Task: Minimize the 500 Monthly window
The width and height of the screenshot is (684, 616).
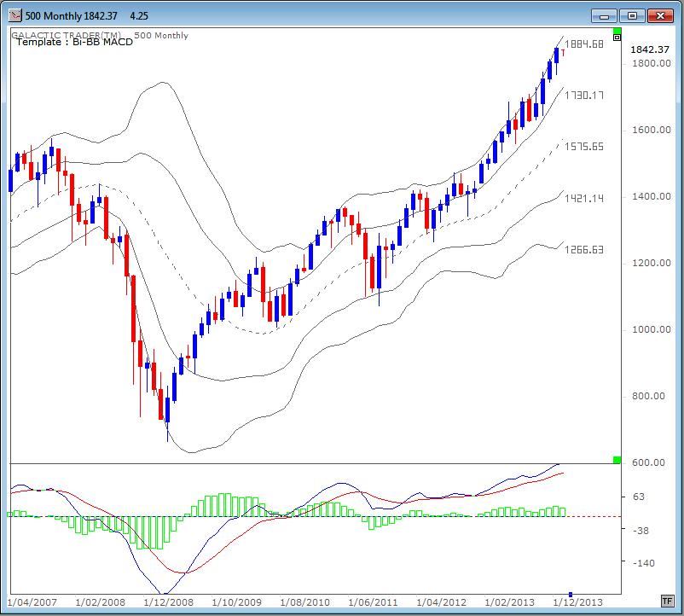Action: 604,16
